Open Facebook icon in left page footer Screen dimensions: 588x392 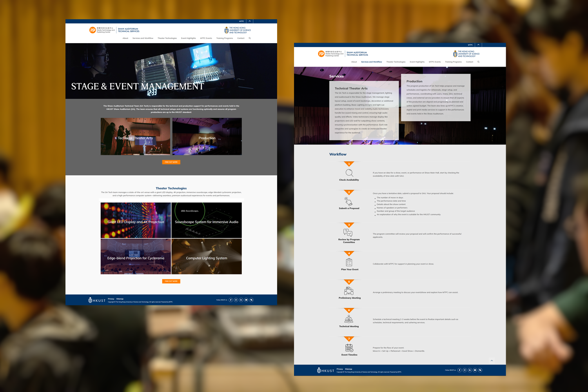click(231, 300)
